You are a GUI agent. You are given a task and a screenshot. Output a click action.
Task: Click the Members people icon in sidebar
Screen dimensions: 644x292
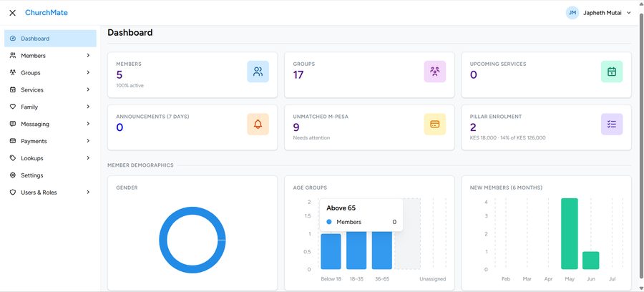pos(13,55)
